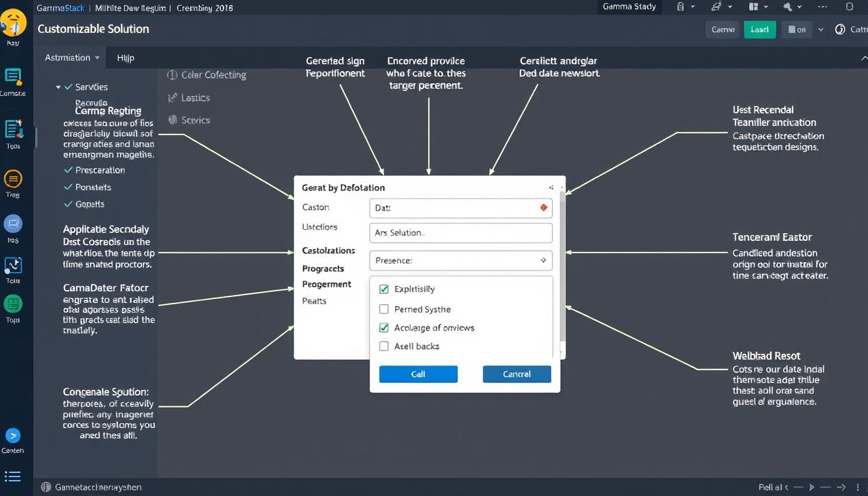868x496 pixels.
Task: Check the Asell backs option
Action: [384, 346]
